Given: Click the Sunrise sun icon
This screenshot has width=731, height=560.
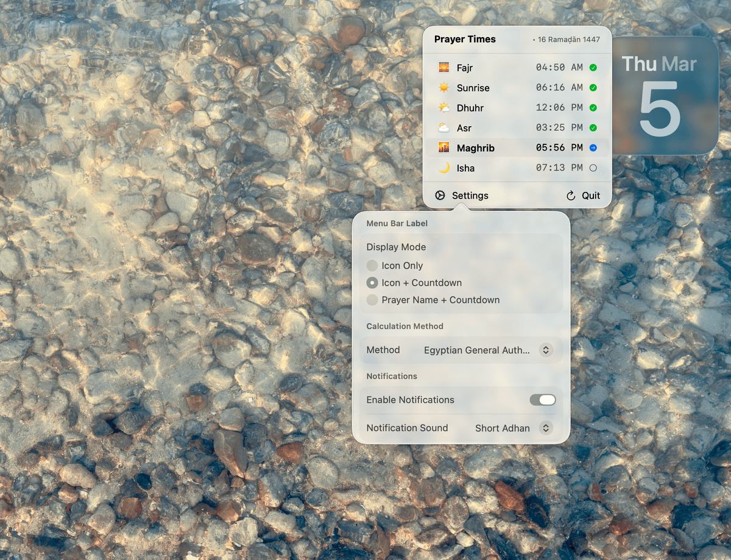Looking at the screenshot, I should point(443,88).
